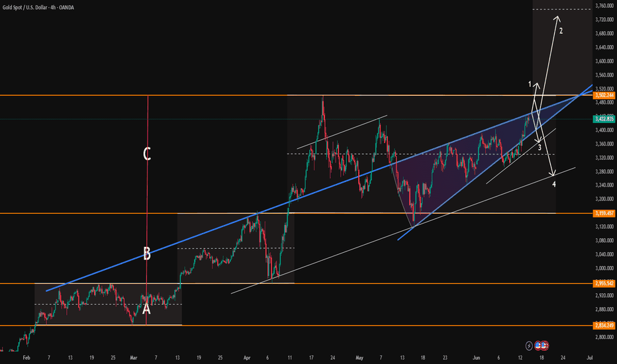Click the 2,800.000 price scale value

pos(605,338)
